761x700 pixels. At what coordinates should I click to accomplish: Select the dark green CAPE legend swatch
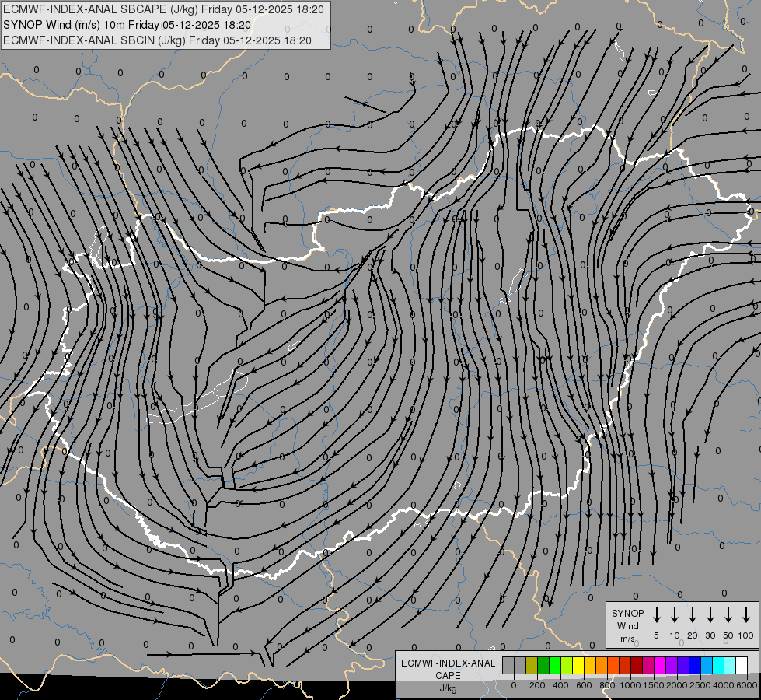543,665
